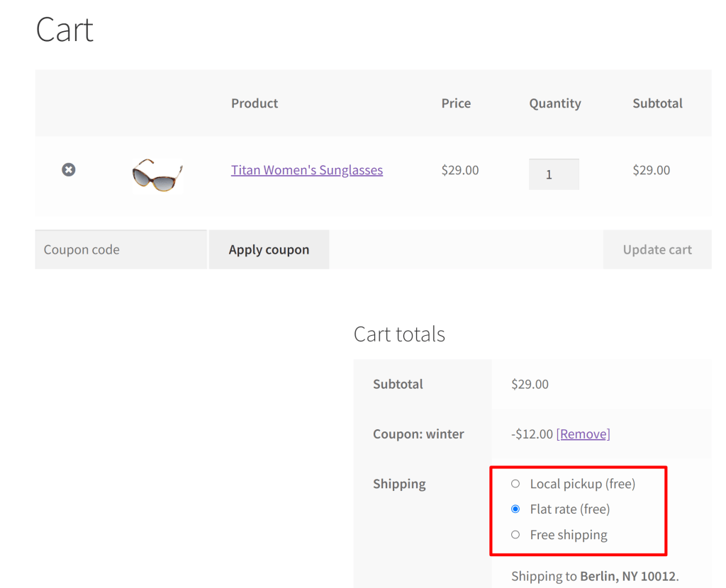Click the Update cart button
The height and width of the screenshot is (588, 726).
click(657, 249)
